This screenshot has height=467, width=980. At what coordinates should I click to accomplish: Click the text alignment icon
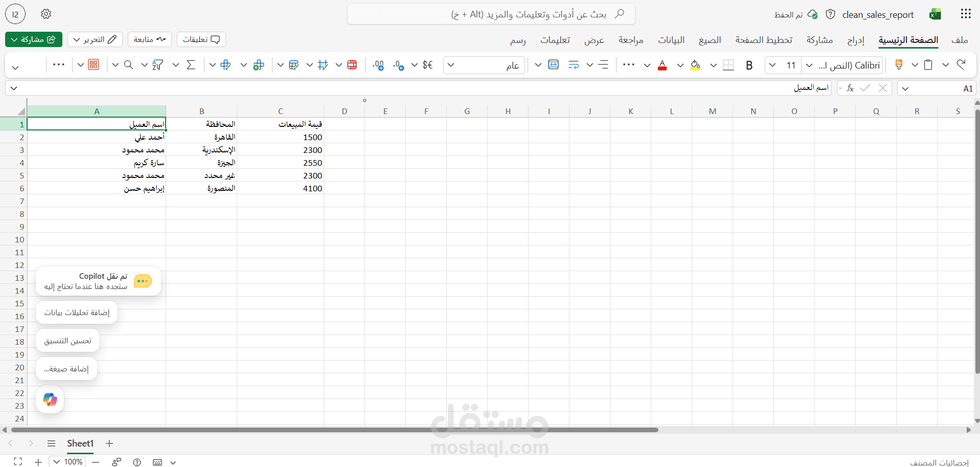tap(603, 65)
